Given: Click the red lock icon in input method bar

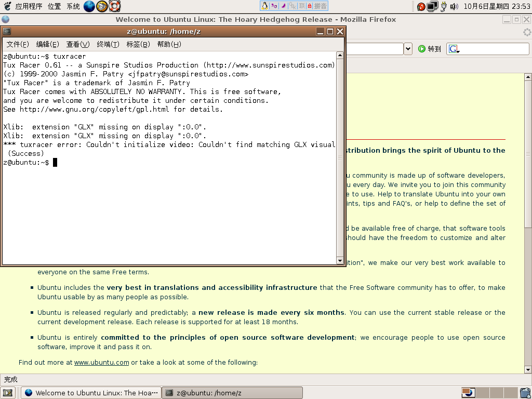Looking at the screenshot, I should click(310, 6).
